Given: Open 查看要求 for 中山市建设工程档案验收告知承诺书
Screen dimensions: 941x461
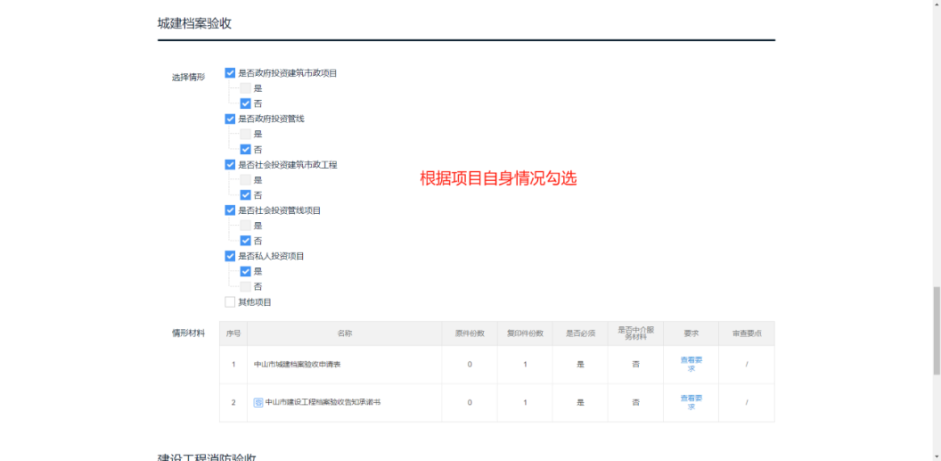Looking at the screenshot, I should 691,402.
